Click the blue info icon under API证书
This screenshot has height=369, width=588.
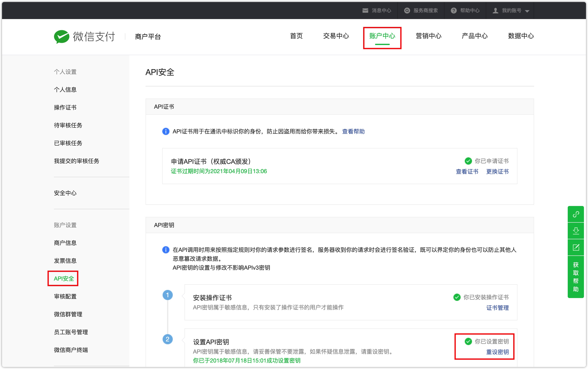click(166, 132)
